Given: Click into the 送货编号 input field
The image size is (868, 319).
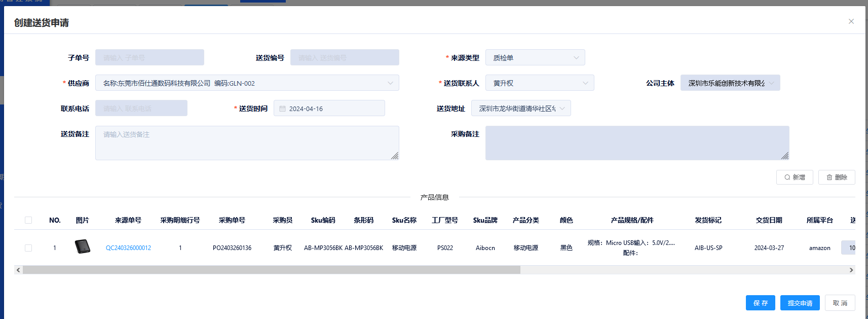Looking at the screenshot, I should point(345,58).
